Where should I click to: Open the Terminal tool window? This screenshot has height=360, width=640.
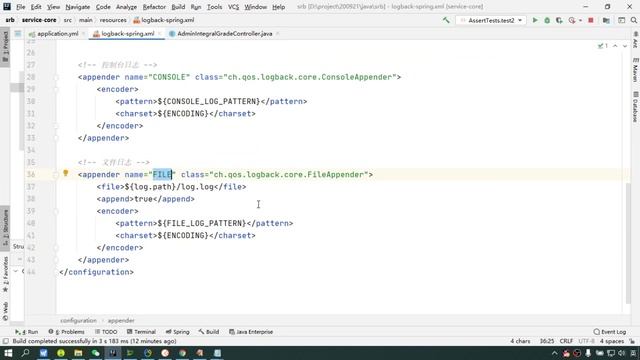[x=141, y=332]
